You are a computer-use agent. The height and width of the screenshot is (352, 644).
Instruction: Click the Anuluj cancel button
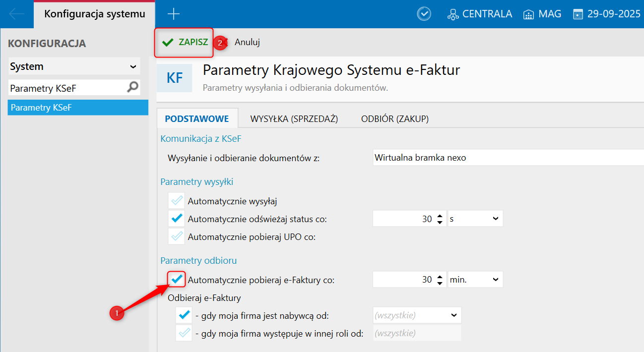(247, 43)
